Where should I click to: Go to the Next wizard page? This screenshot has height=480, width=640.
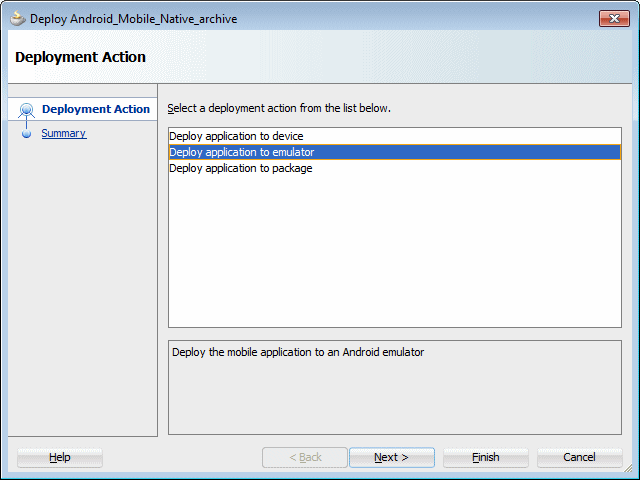(391, 457)
